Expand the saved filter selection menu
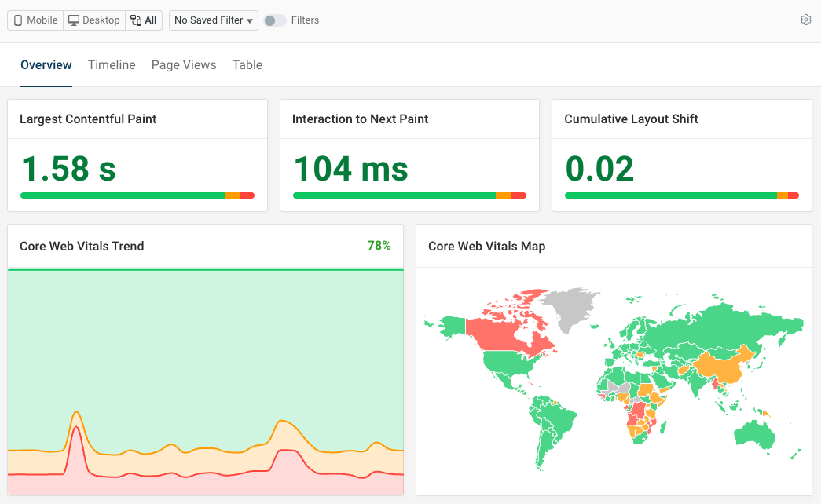The height and width of the screenshot is (504, 821). 213,20
